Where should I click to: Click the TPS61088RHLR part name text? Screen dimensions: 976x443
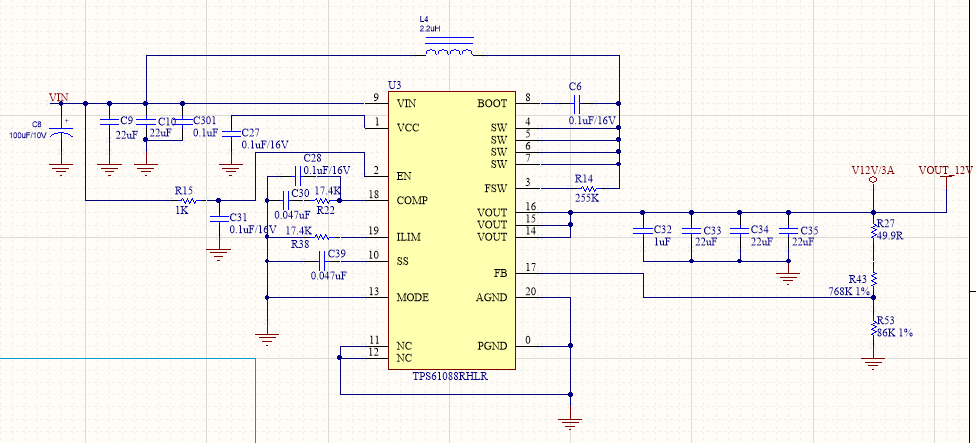pos(449,376)
